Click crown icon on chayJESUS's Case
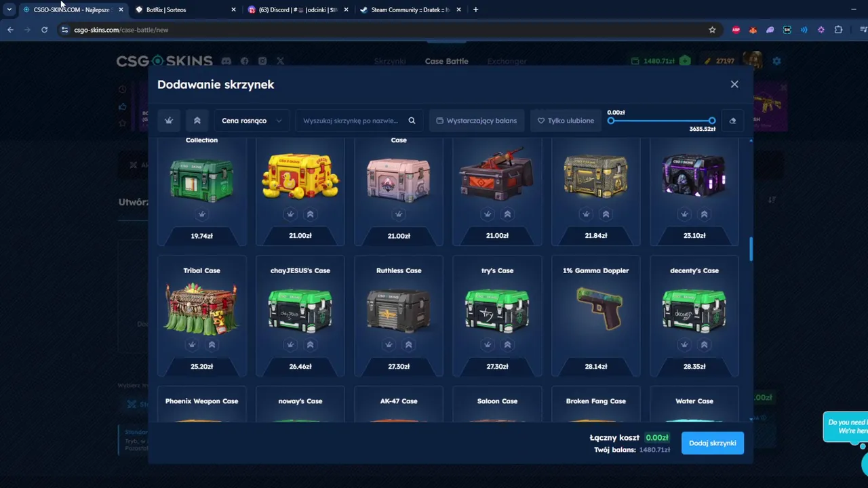868x488 pixels. tap(290, 345)
